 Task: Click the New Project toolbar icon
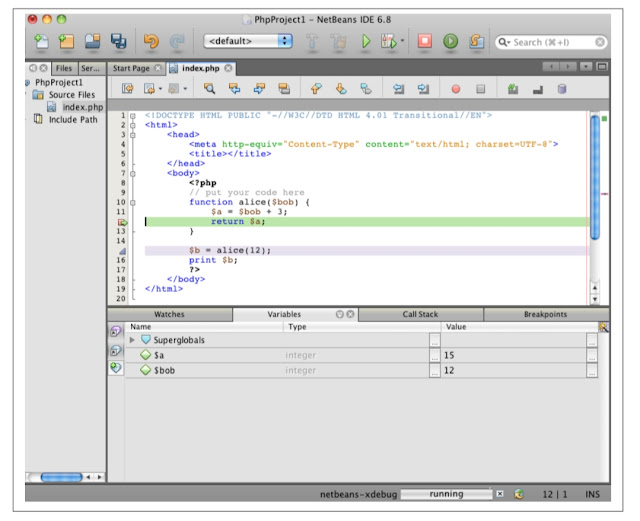coord(66,41)
